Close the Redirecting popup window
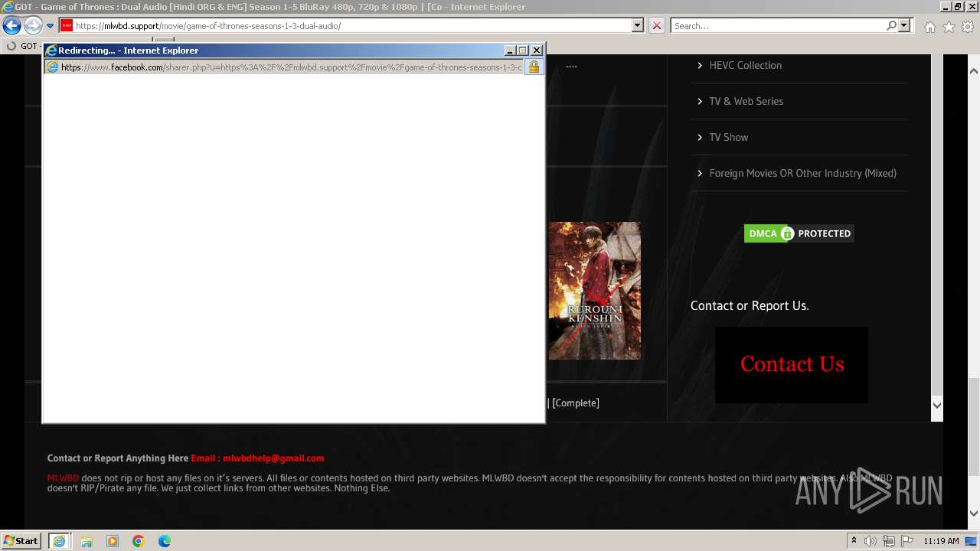The width and height of the screenshot is (980, 551). click(537, 51)
